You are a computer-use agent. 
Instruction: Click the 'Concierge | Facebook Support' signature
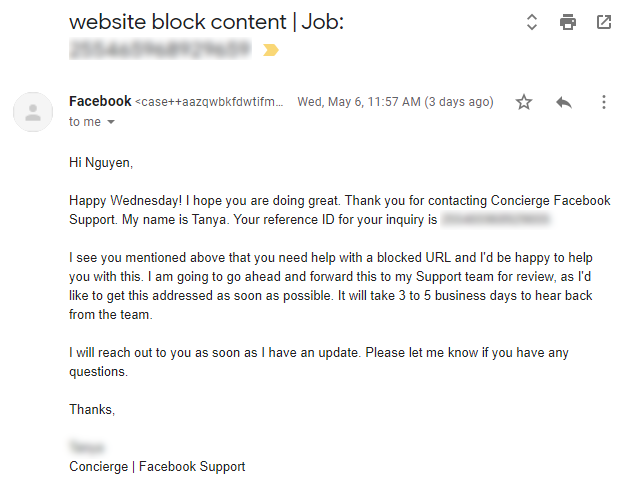(157, 466)
